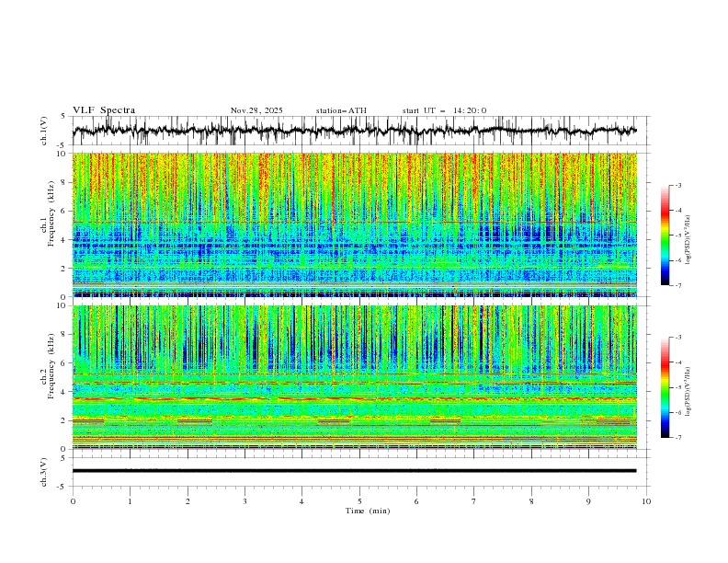Click the time axis tick label "8"
728x563 pixels.
click(531, 501)
